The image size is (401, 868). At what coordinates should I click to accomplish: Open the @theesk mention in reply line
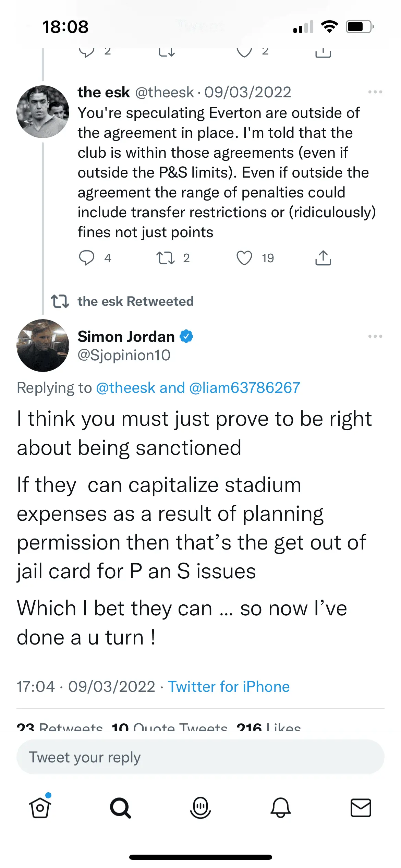[x=126, y=388]
